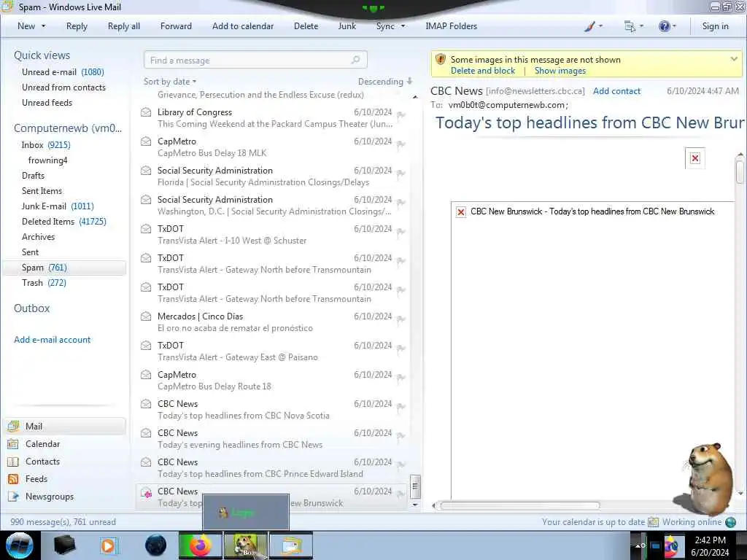Click broken image icon at top of message
The width and height of the screenshot is (747, 560).
pos(695,158)
